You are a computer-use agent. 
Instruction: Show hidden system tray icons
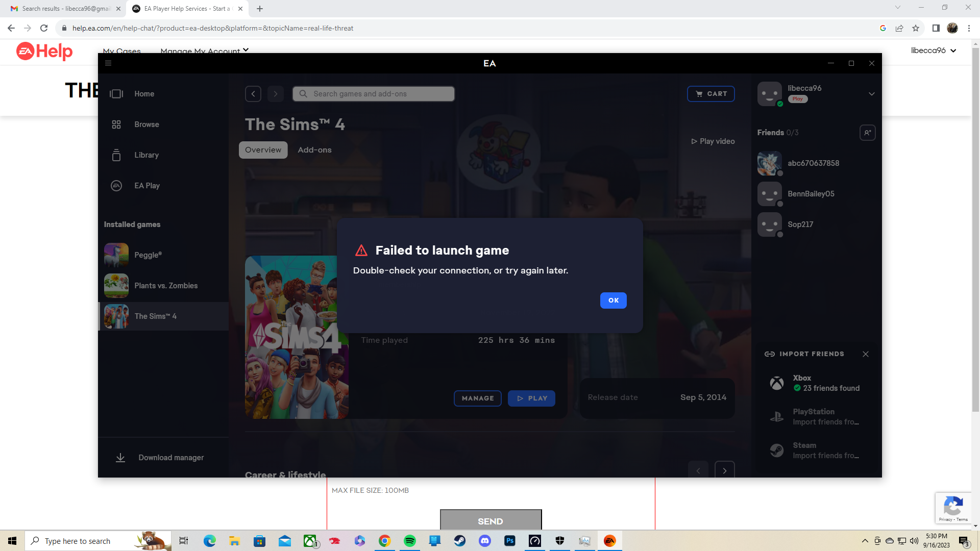tap(865, 541)
